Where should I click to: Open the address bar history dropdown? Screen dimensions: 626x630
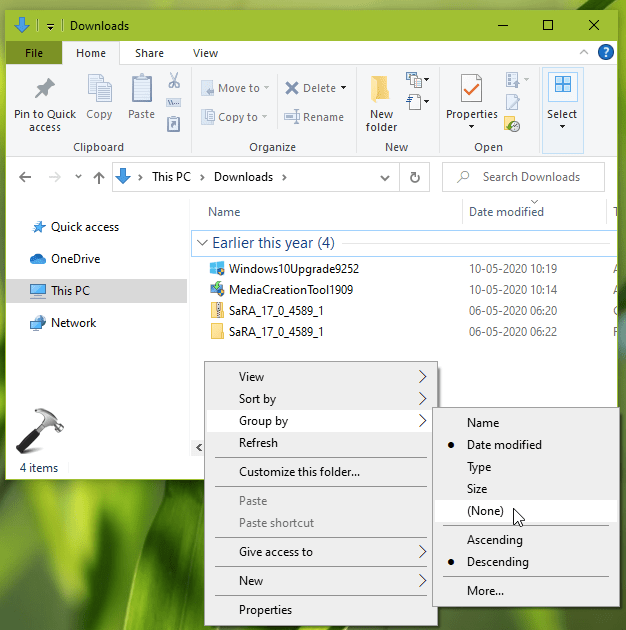[x=385, y=177]
